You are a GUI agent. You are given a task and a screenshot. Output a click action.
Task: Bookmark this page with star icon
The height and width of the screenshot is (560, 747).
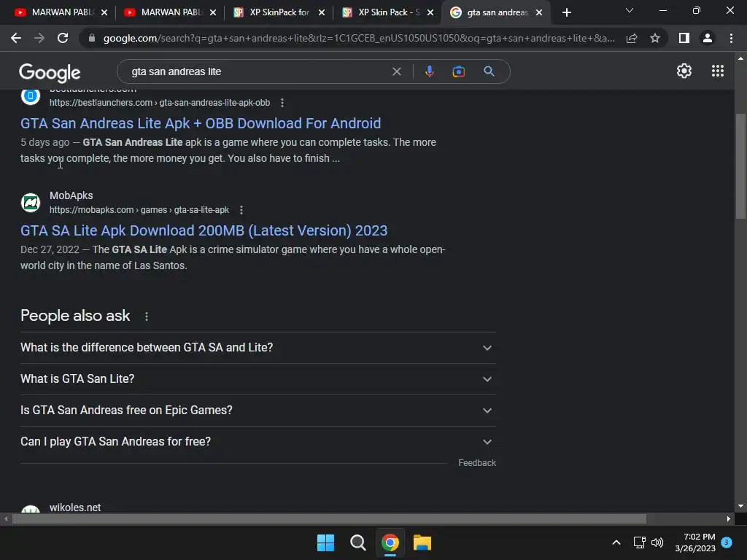(x=655, y=38)
